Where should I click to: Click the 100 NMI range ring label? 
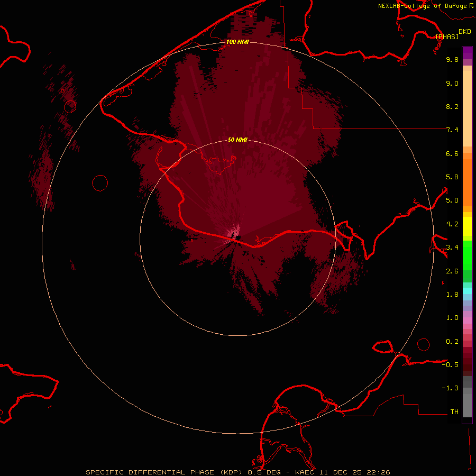[237, 42]
